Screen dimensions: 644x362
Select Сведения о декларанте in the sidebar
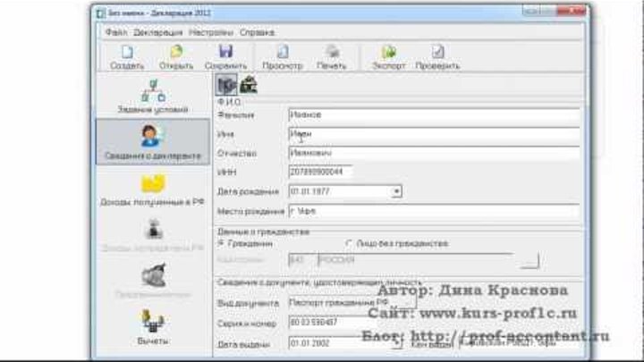click(x=153, y=142)
